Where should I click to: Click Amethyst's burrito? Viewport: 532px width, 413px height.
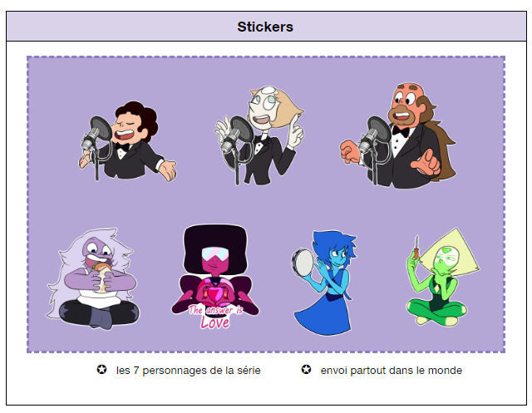pyautogui.click(x=102, y=278)
